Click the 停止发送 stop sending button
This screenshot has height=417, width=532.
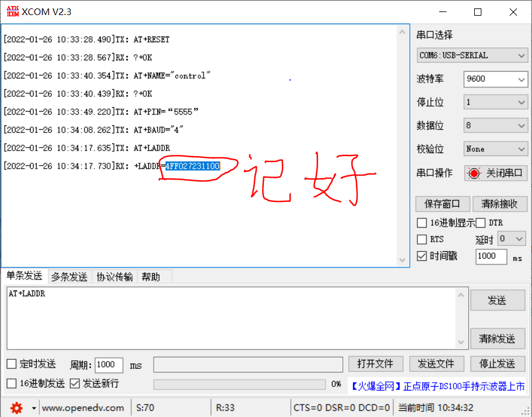(x=498, y=363)
